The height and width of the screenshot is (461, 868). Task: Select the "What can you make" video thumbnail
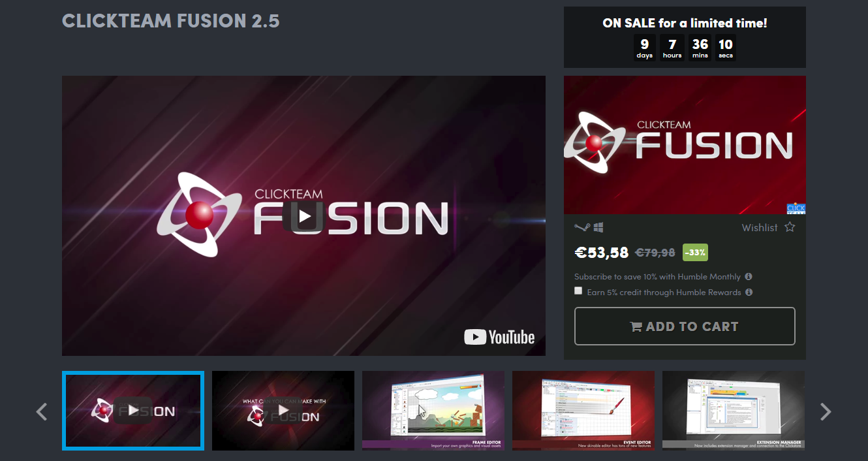click(283, 411)
